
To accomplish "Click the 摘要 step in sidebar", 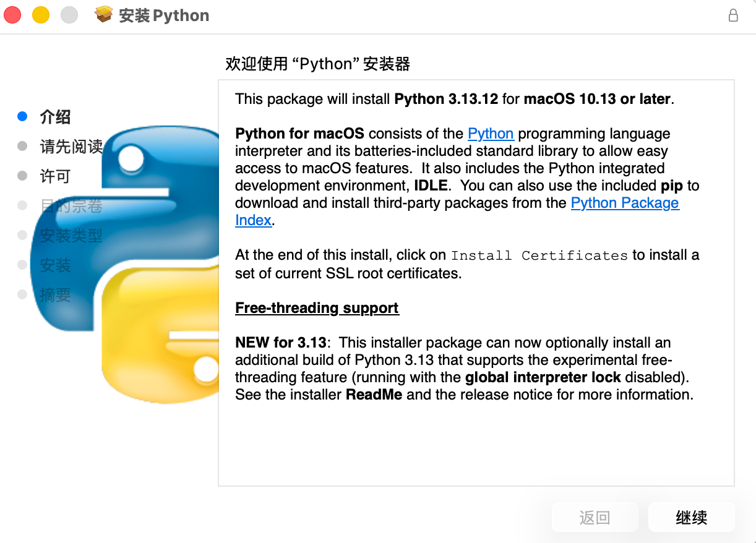I will pyautogui.click(x=55, y=295).
